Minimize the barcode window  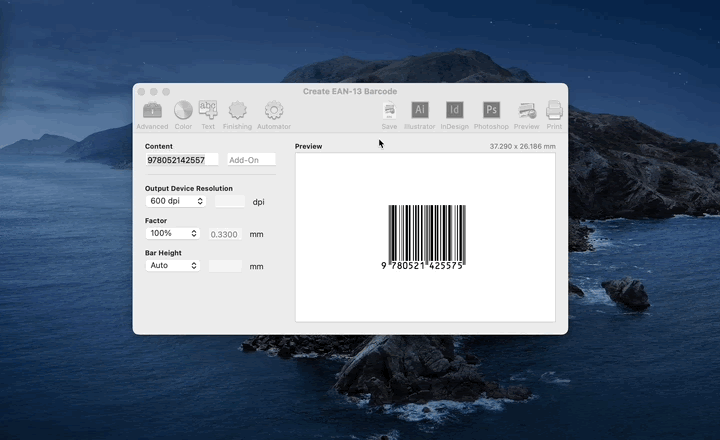154,92
